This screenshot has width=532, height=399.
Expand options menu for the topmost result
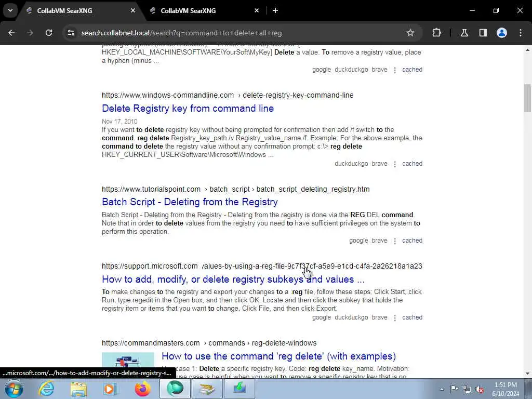(x=395, y=70)
